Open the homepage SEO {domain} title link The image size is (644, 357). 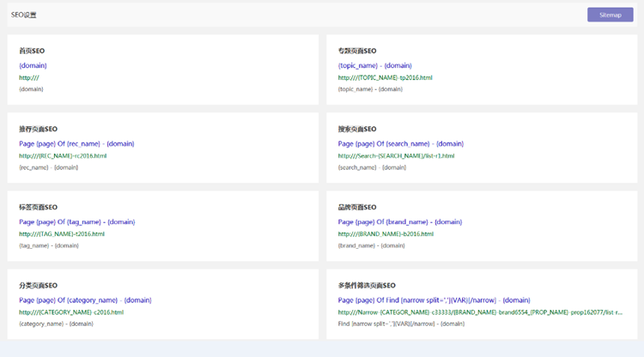click(x=33, y=65)
